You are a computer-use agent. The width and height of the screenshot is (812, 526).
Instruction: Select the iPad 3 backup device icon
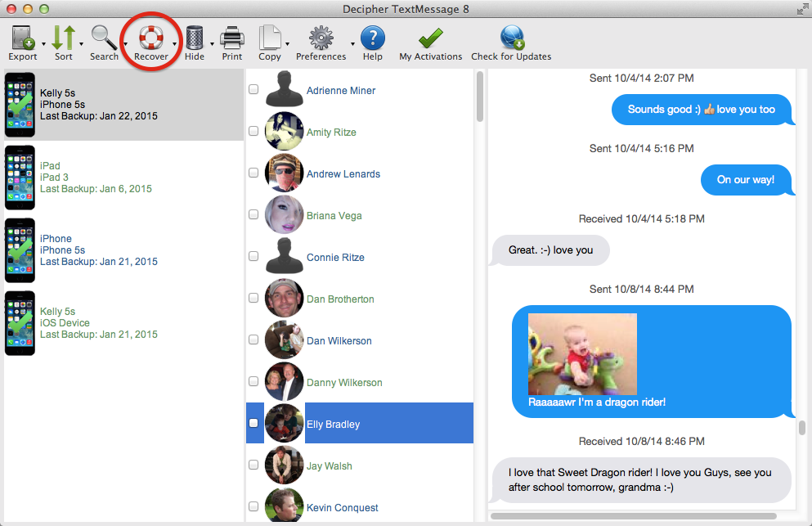pyautogui.click(x=20, y=178)
